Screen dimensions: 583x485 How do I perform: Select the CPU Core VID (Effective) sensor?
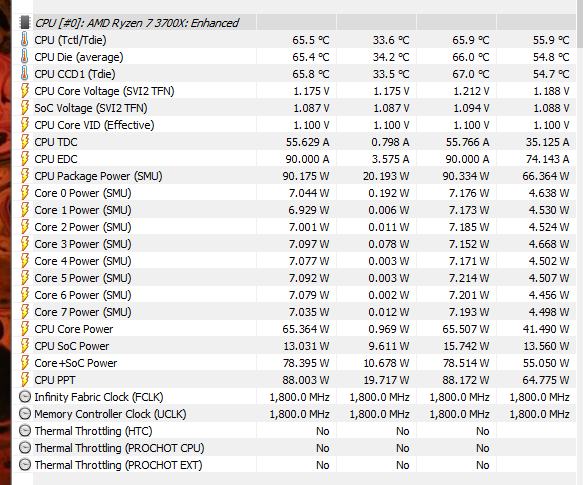tap(297, 125)
